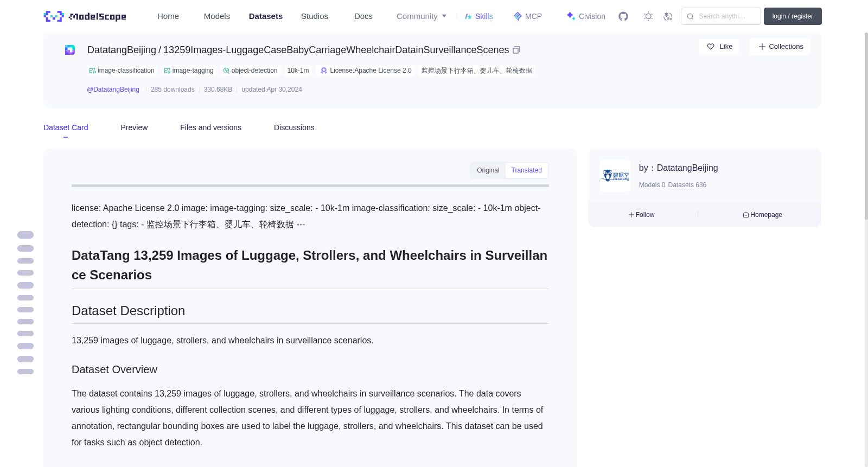Click the ModelScope logo

click(85, 16)
